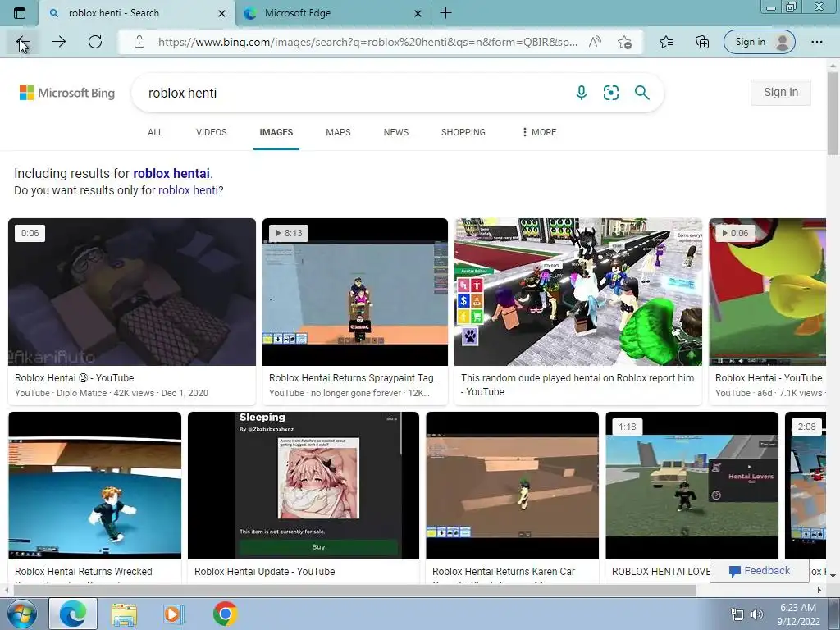The height and width of the screenshot is (630, 840).
Task: Go forward with the forward arrow
Action: point(59,42)
